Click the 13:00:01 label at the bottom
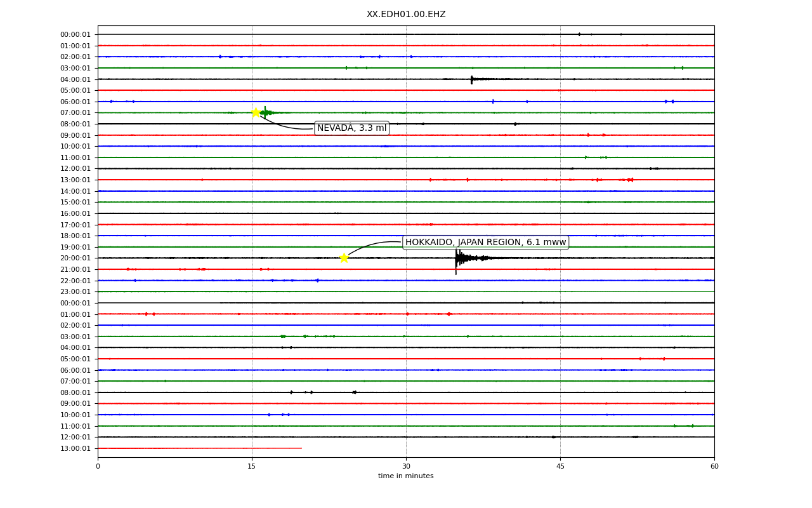Image resolution: width=812 pixels, height=508 pixels. click(75, 449)
